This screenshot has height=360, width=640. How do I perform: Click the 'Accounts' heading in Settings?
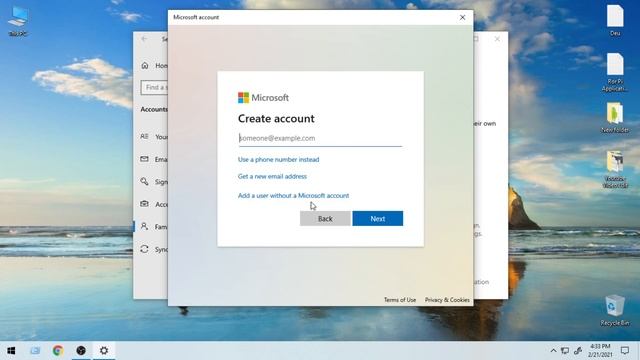pos(154,109)
